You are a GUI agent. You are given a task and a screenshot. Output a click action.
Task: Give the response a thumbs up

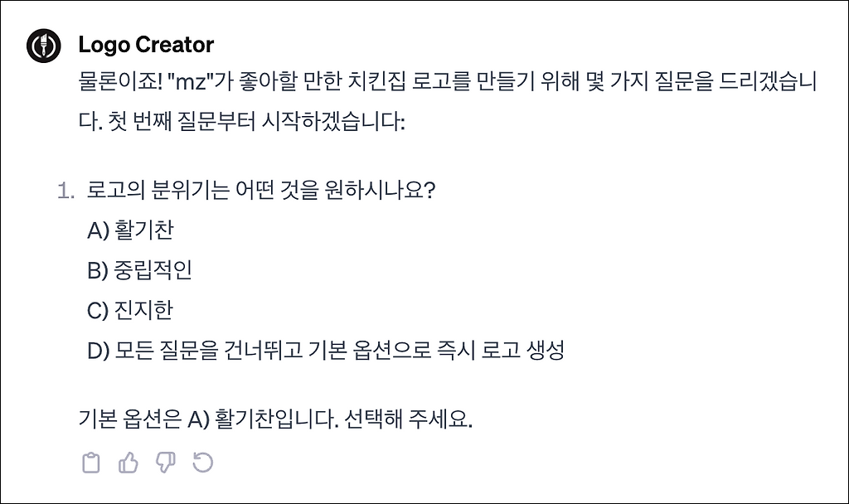129,463
